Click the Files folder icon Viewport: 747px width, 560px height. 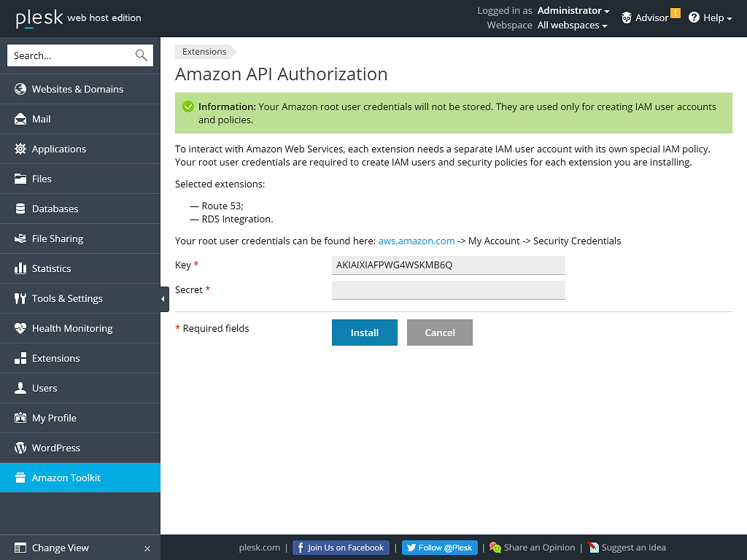(x=20, y=179)
